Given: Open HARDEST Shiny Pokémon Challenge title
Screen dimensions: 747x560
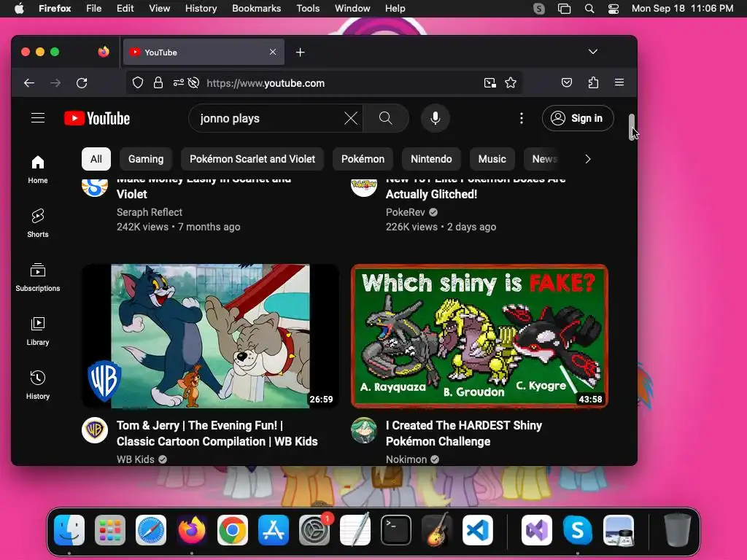Looking at the screenshot, I should click(464, 433).
